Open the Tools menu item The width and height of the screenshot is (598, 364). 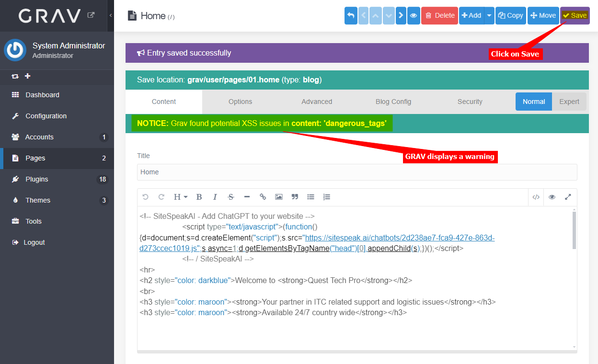[x=57, y=221]
